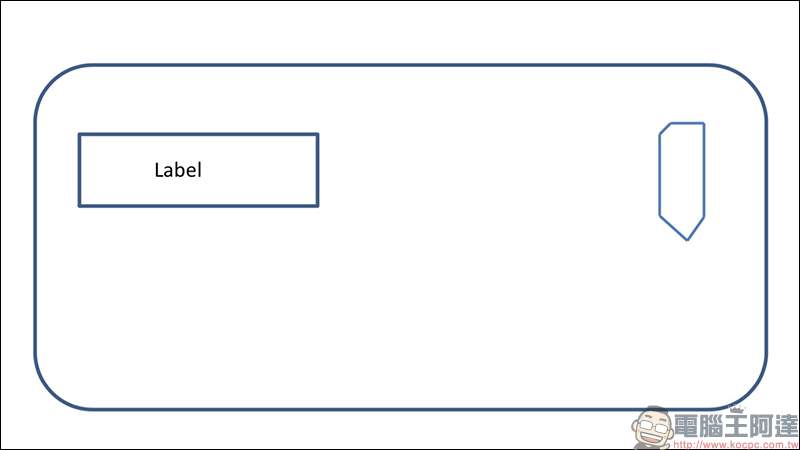Select the bottom edge of the large rounded rectangle

(x=401, y=409)
